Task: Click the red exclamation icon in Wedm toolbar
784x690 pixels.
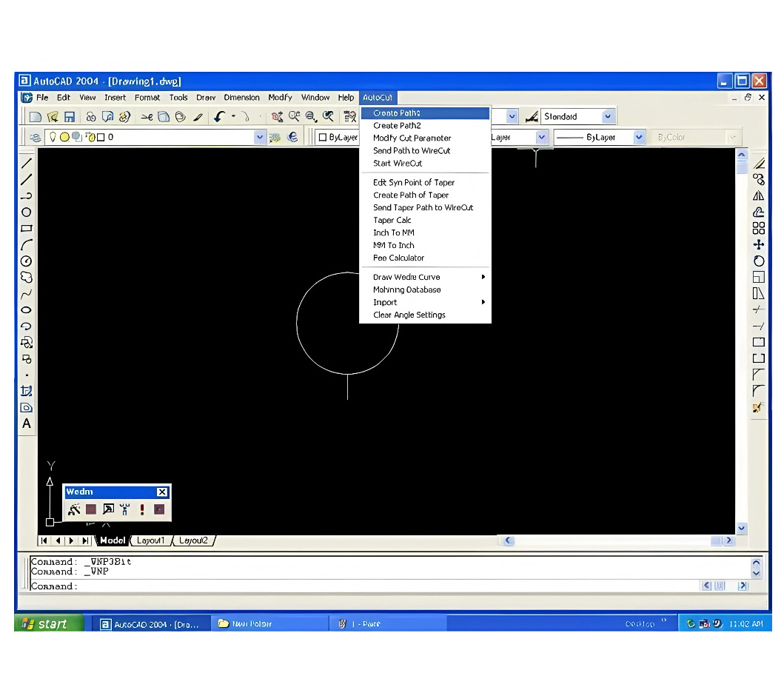Action: coord(142,509)
